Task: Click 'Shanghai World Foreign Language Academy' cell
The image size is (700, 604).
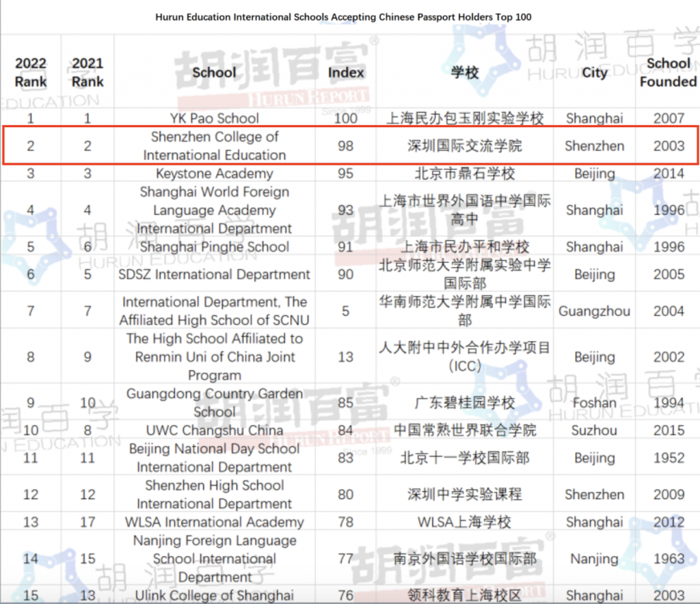Action: point(214,210)
